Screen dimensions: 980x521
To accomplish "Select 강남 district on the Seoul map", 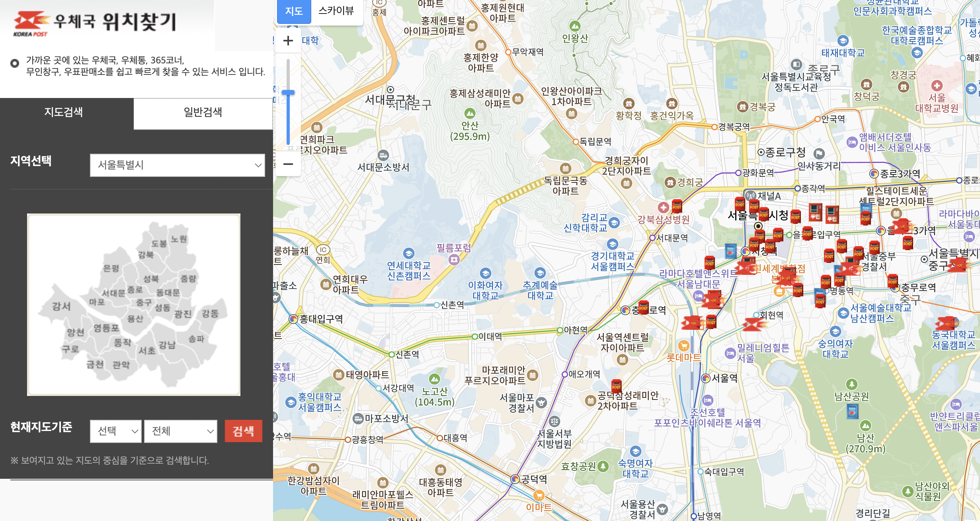I will (167, 345).
